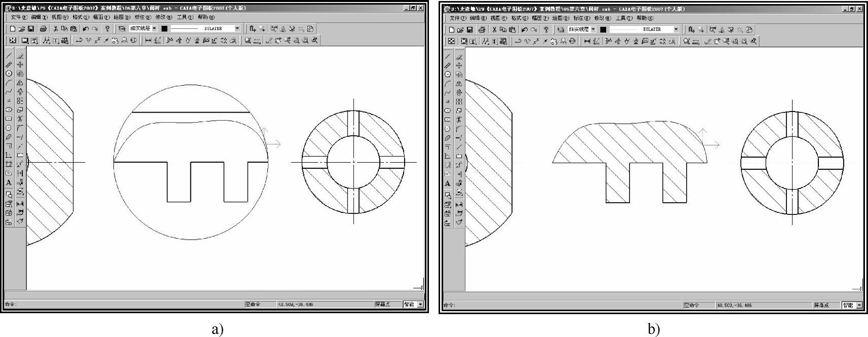The image size is (868, 337).
Task: Open the 绘图 menu in window a
Action: (122, 17)
